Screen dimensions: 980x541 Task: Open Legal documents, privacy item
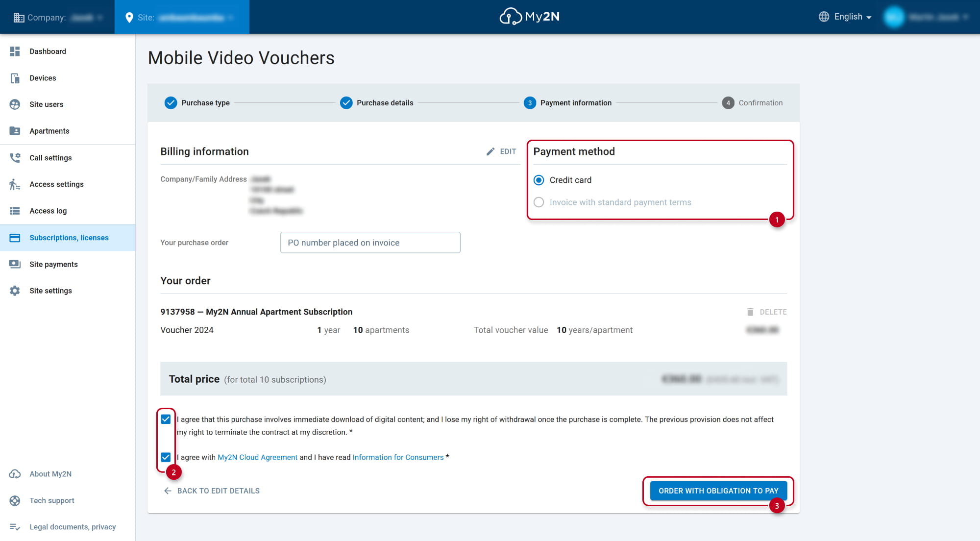coord(73,527)
